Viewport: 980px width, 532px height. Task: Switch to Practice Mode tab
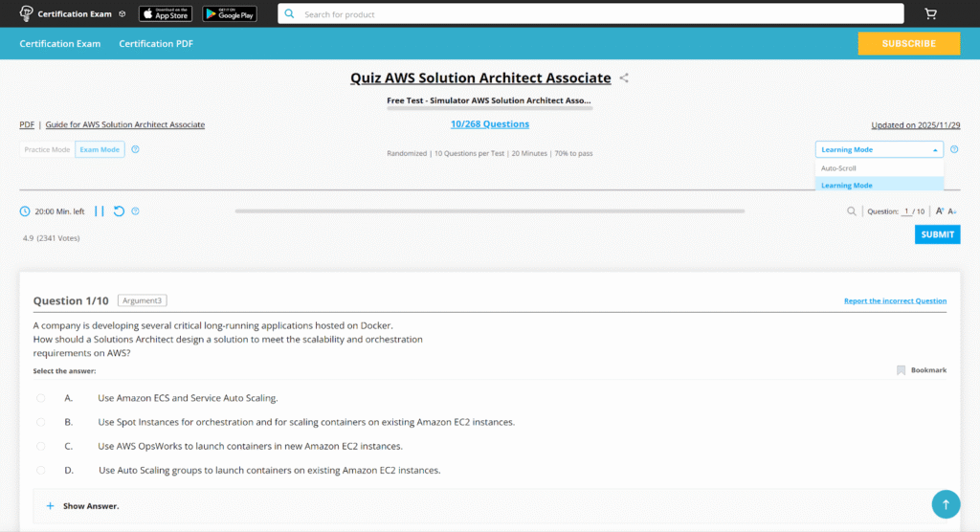tap(47, 149)
